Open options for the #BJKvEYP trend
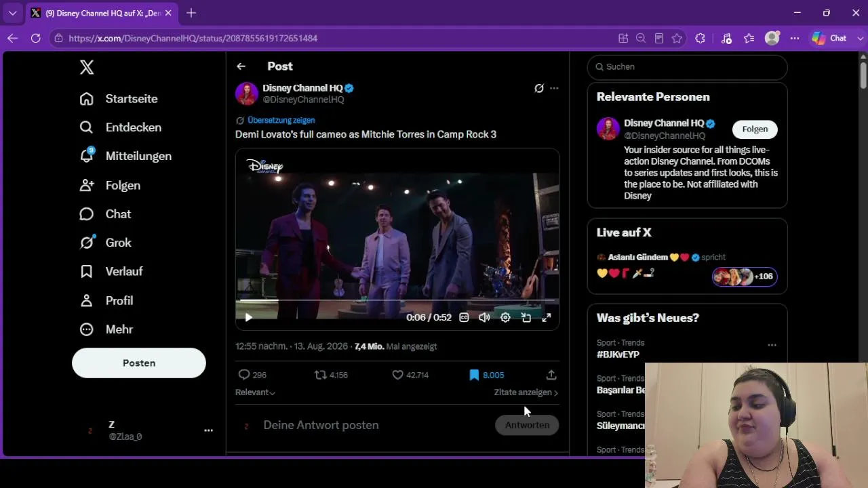Screen dimensions: 868x488 [x=772, y=345]
